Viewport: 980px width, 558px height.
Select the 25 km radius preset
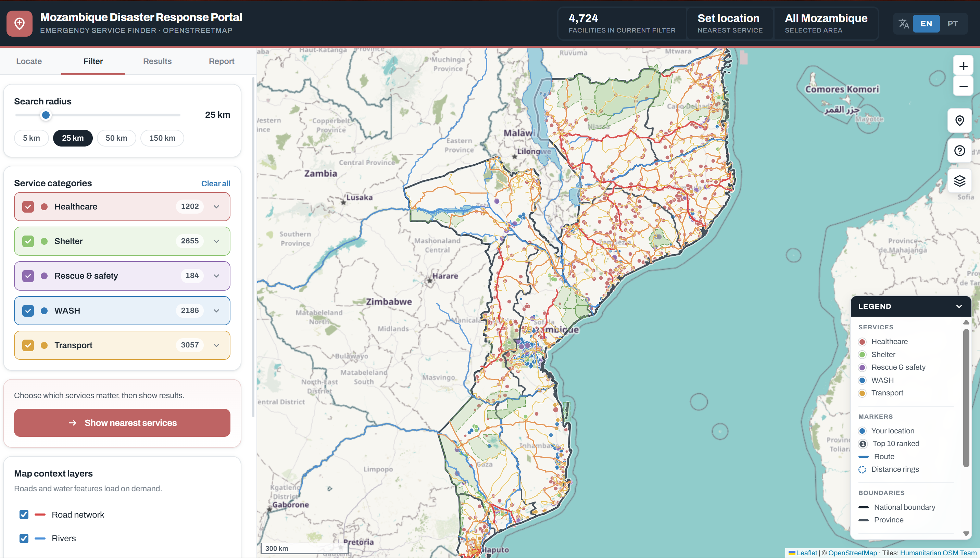click(73, 138)
